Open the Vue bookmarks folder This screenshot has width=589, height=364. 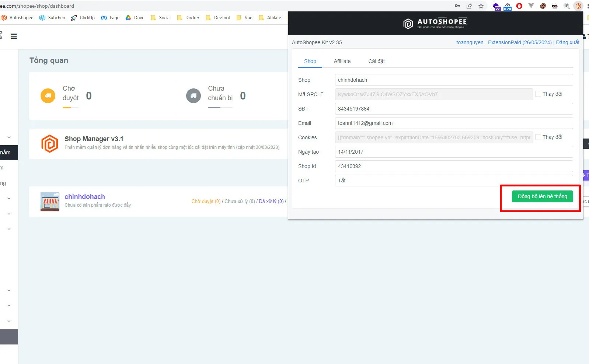point(245,18)
